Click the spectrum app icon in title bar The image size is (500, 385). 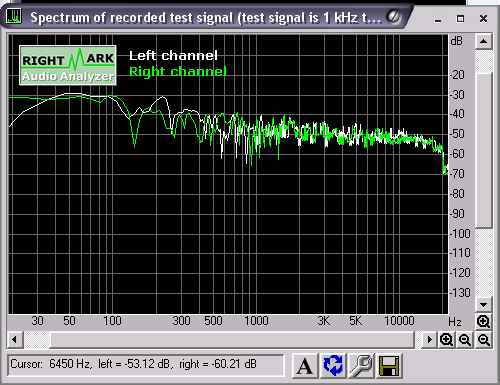click(x=13, y=16)
